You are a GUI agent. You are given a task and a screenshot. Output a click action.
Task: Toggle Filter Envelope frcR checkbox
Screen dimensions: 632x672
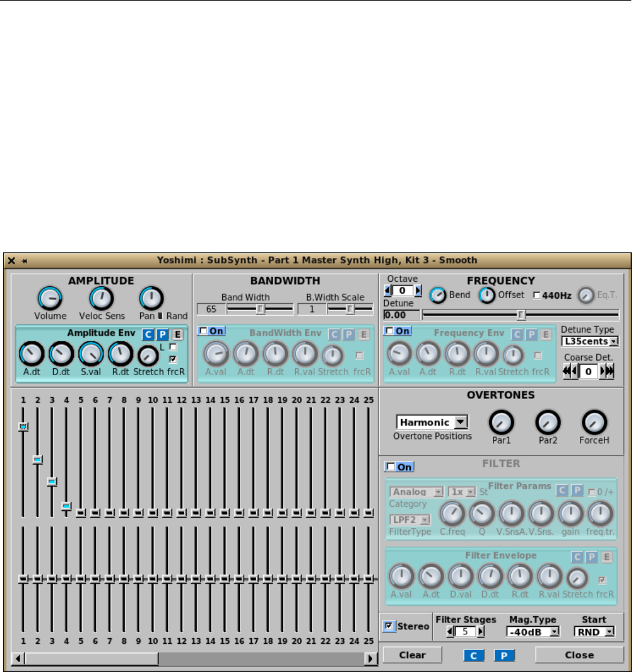[x=602, y=580]
